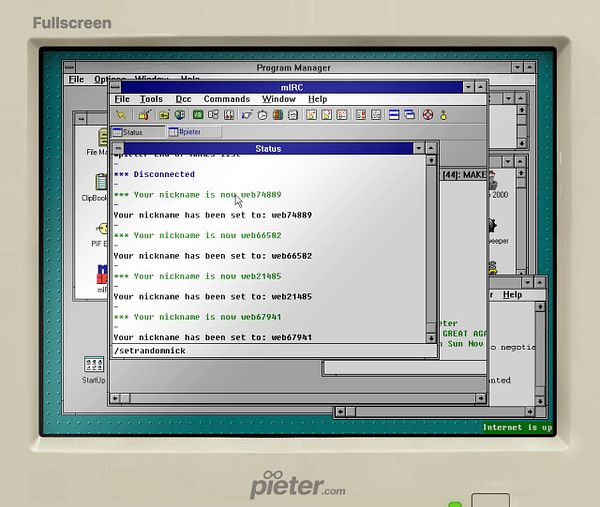Image resolution: width=600 pixels, height=507 pixels.
Task: Open the Dcc menu in mIRC
Action: (183, 99)
